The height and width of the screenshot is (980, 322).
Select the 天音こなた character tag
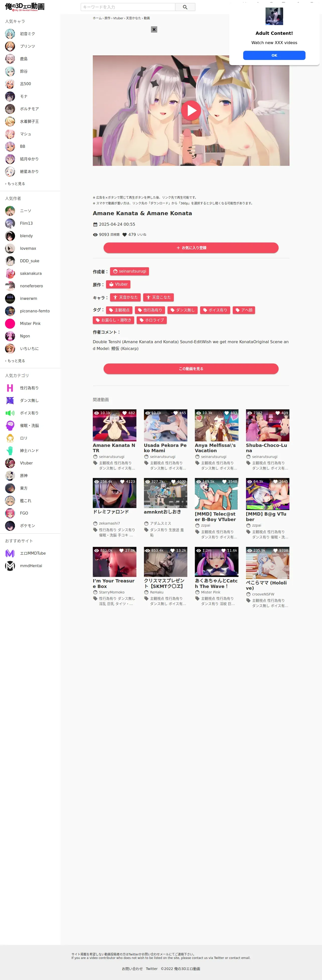158,298
